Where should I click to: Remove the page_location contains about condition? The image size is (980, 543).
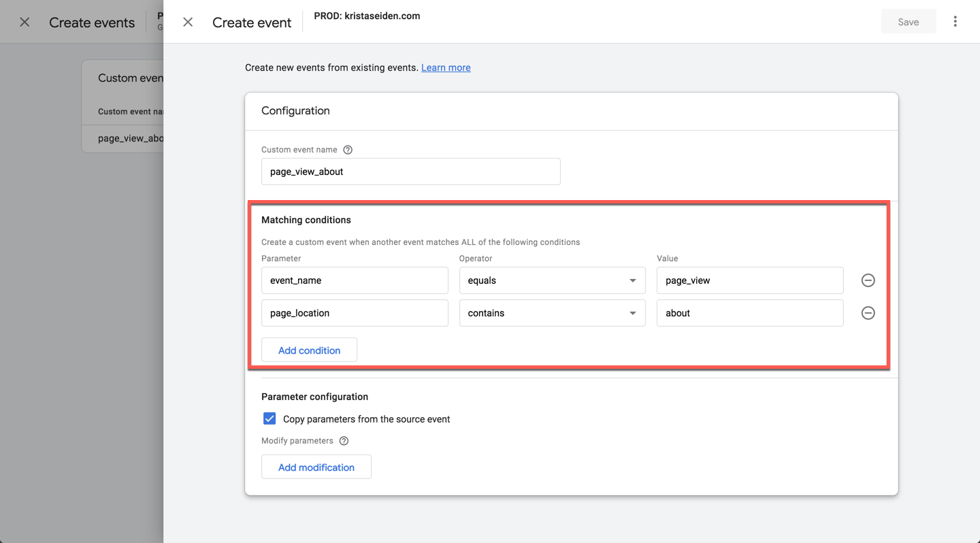pyautogui.click(x=868, y=313)
